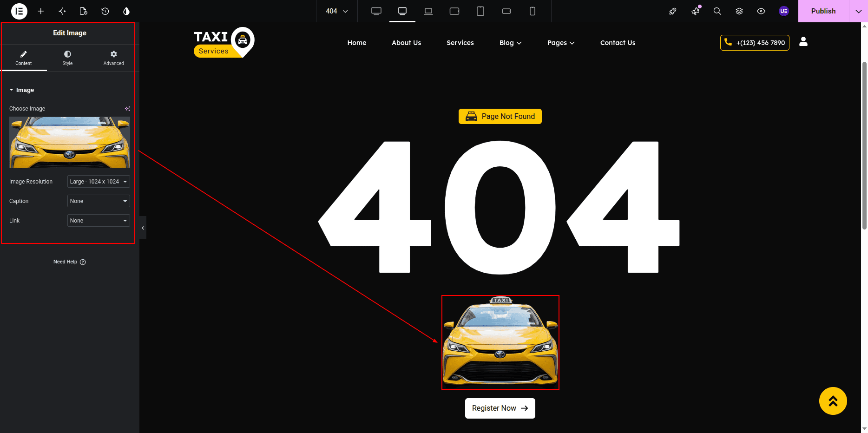Click the yellow scroll-to-top button

[833, 401]
